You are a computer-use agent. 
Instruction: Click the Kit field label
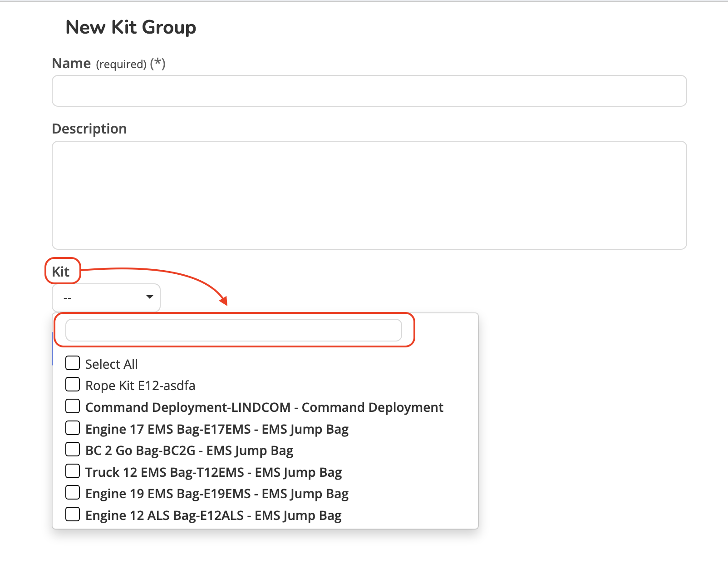coord(61,272)
